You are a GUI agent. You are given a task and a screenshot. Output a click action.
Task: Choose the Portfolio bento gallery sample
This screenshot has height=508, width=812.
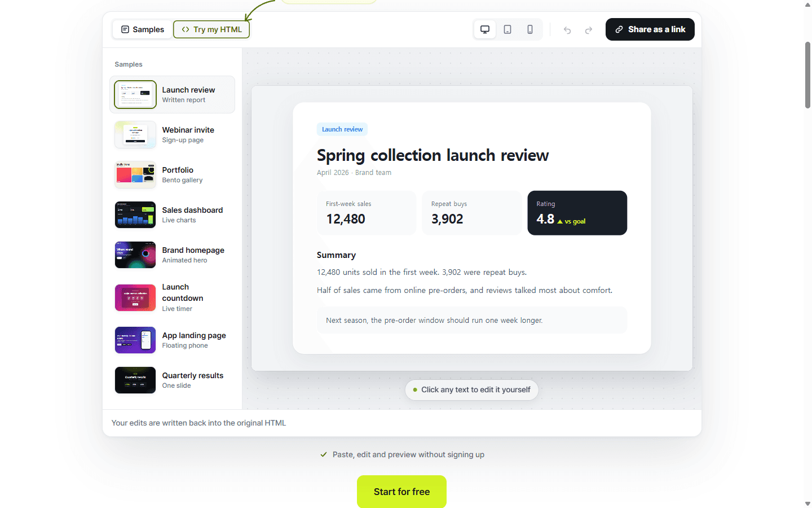click(172, 175)
